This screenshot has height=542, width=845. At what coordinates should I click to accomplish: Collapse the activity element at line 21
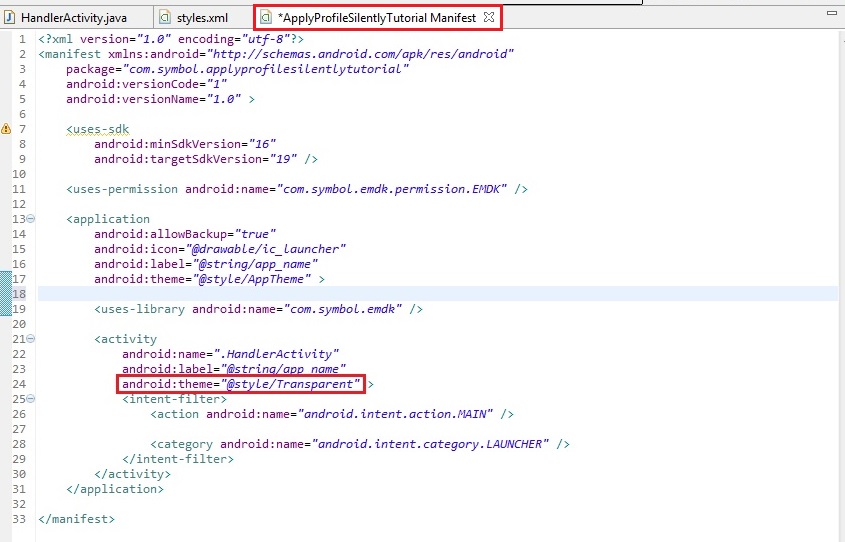(30, 339)
